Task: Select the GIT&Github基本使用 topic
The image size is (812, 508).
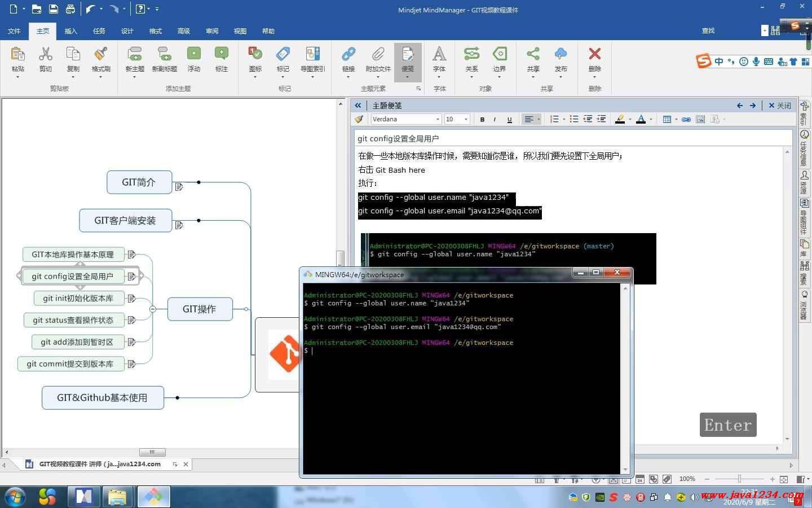Action: click(103, 398)
